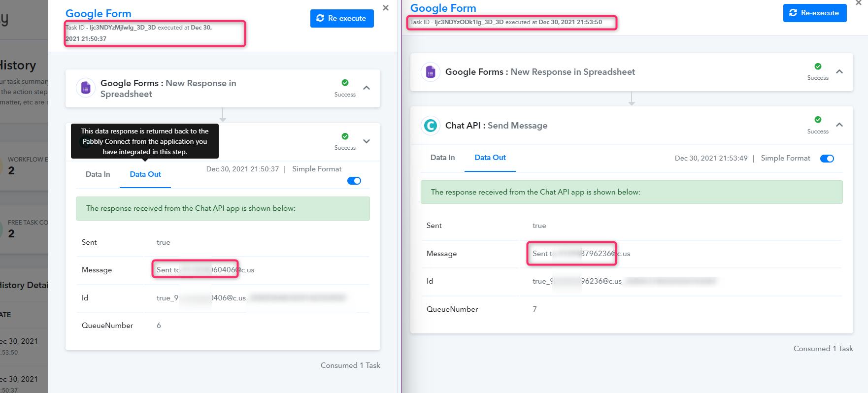Click History Details heading in background page
The height and width of the screenshot is (393, 868).
point(24,285)
